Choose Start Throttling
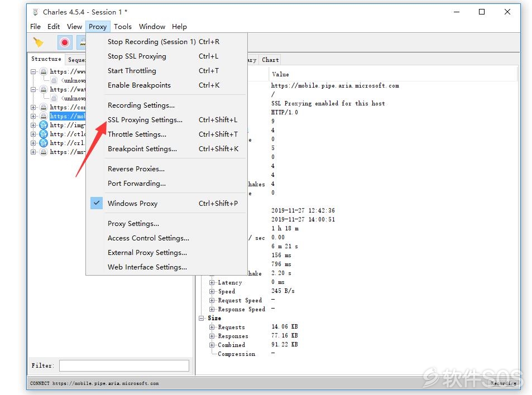 (166, 70)
